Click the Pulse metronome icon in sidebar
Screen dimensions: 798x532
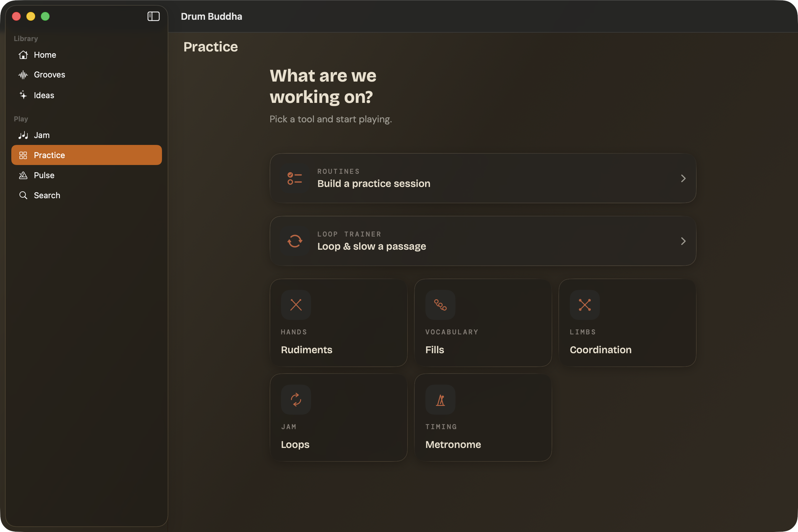click(23, 175)
